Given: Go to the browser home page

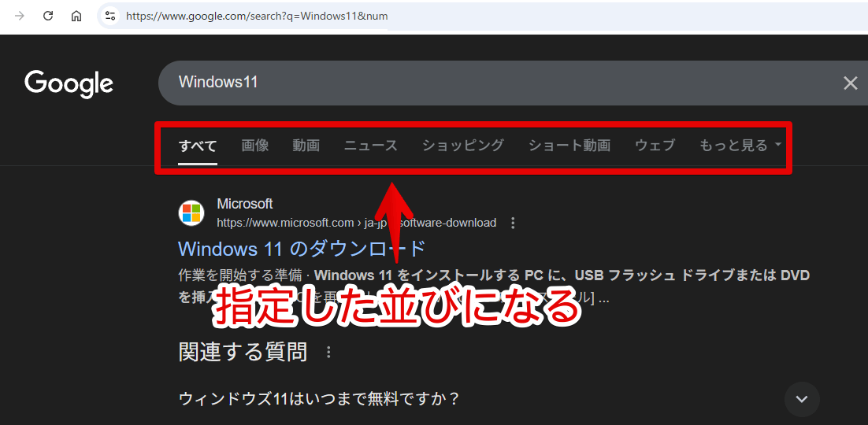Looking at the screenshot, I should (76, 16).
